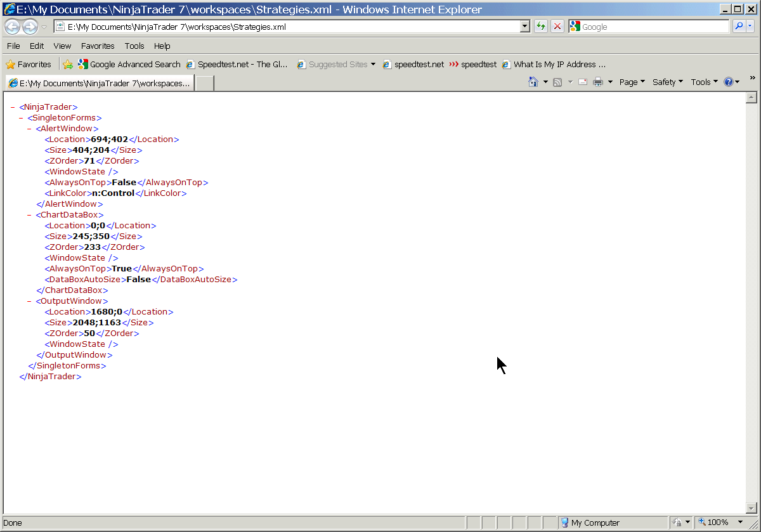The width and height of the screenshot is (761, 532).
Task: Click the AlertWindow Location value 694;402
Action: 110,139
